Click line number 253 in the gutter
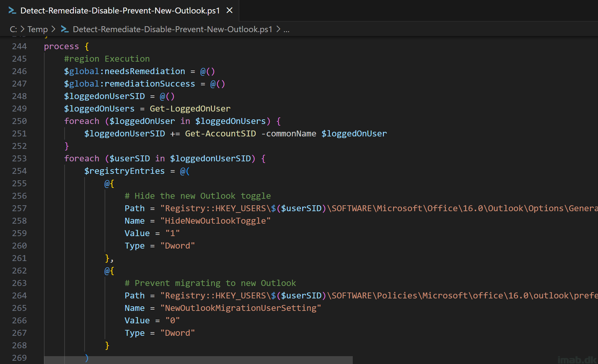This screenshot has height=364, width=598. click(x=19, y=158)
